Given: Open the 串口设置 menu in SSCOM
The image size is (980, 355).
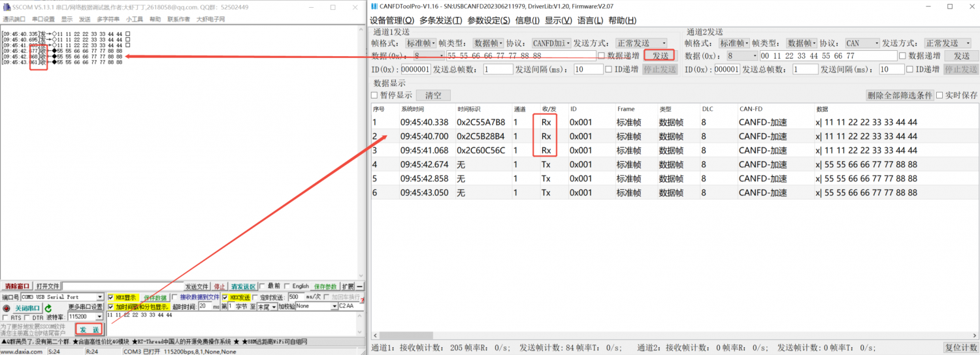Looking at the screenshot, I should 43,19.
